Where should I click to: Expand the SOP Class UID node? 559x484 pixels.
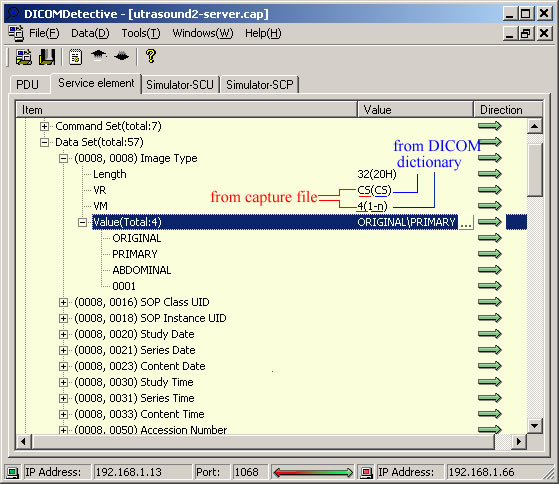(63, 302)
